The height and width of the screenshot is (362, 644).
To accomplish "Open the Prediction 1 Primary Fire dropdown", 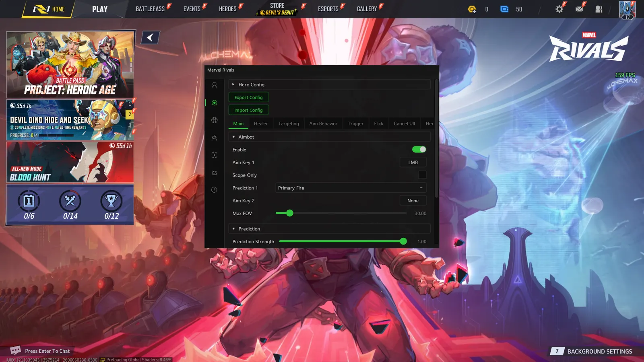I will tap(351, 188).
